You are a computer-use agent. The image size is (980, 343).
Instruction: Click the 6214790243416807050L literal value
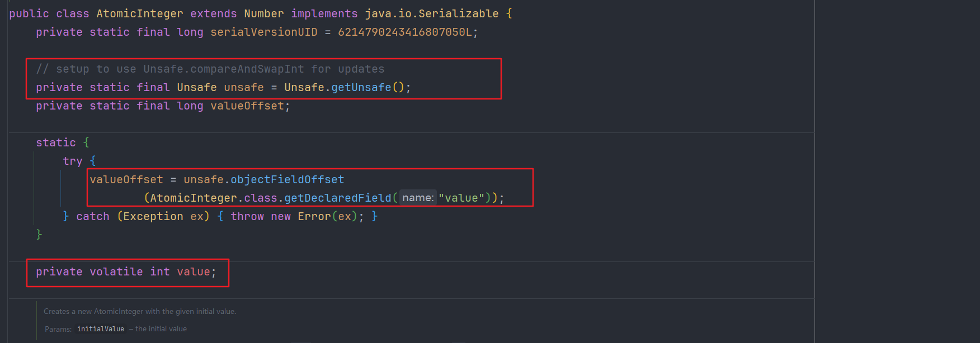[x=405, y=32]
